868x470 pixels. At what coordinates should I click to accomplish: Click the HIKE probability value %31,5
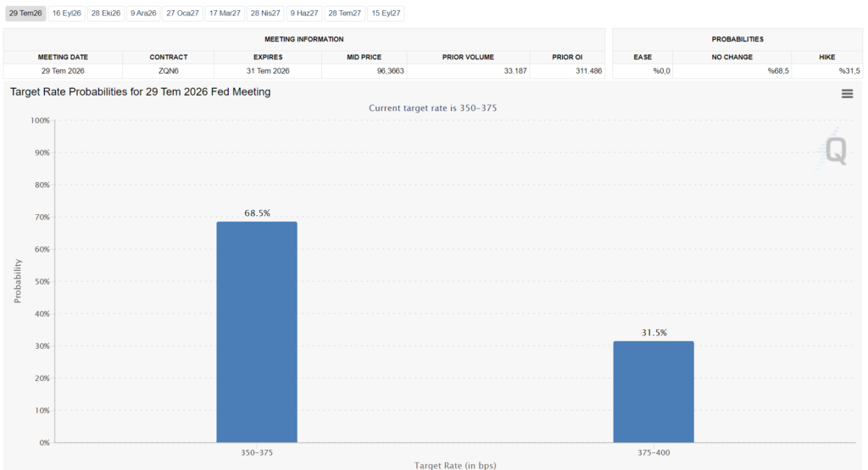click(849, 71)
